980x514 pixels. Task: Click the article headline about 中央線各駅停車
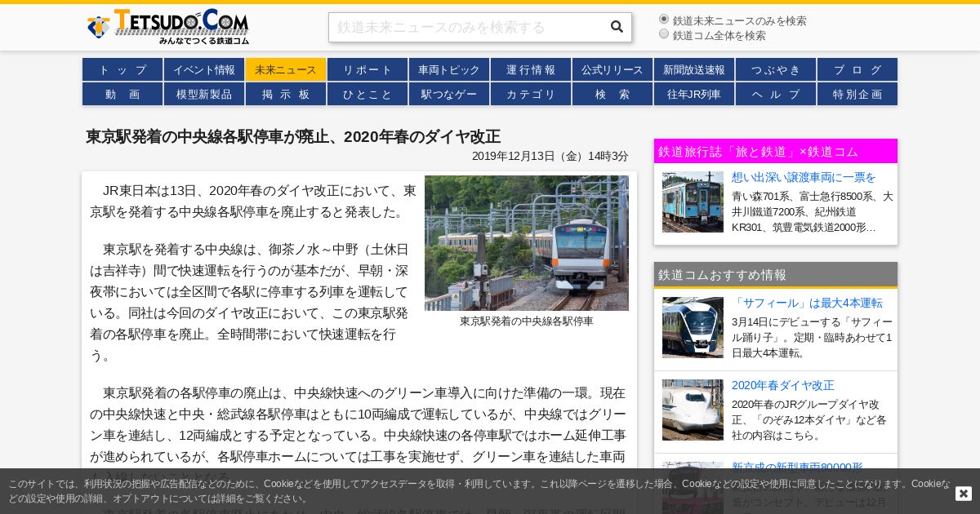(x=293, y=136)
